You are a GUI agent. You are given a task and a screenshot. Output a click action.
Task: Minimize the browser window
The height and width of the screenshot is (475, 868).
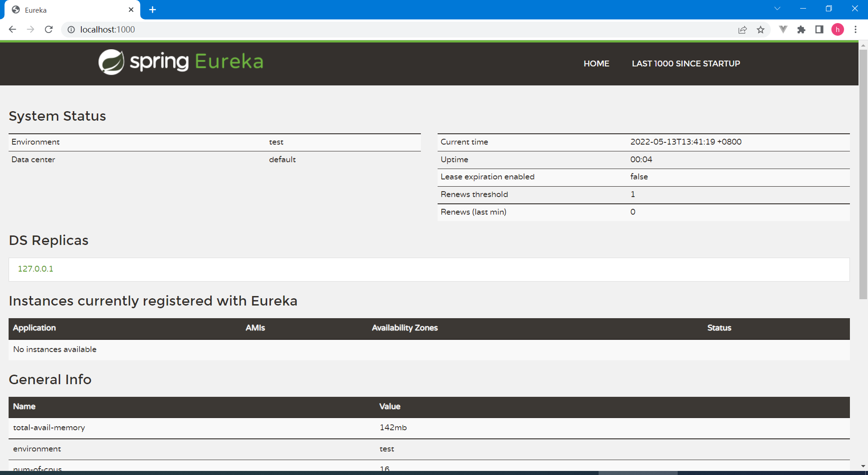click(x=803, y=9)
